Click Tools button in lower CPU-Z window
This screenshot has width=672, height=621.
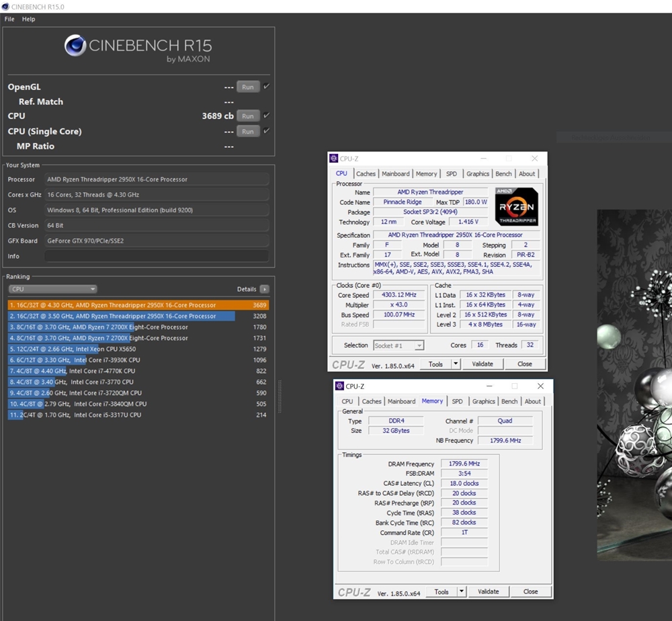click(x=442, y=592)
